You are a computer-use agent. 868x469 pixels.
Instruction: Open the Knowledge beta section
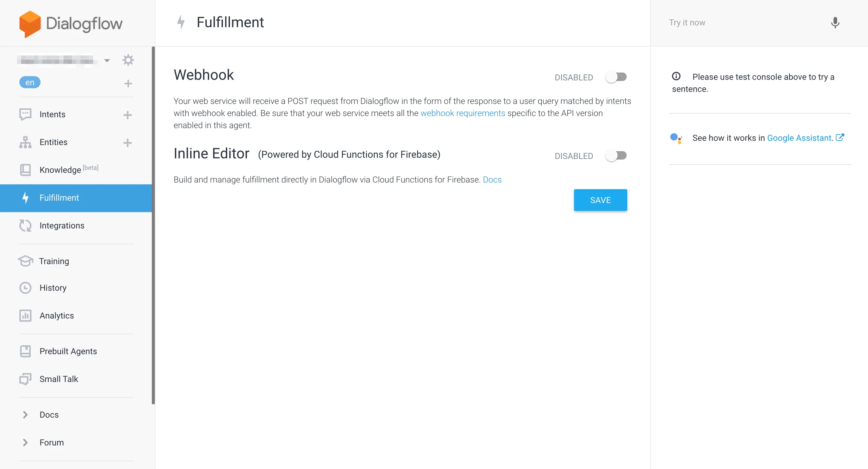[60, 170]
